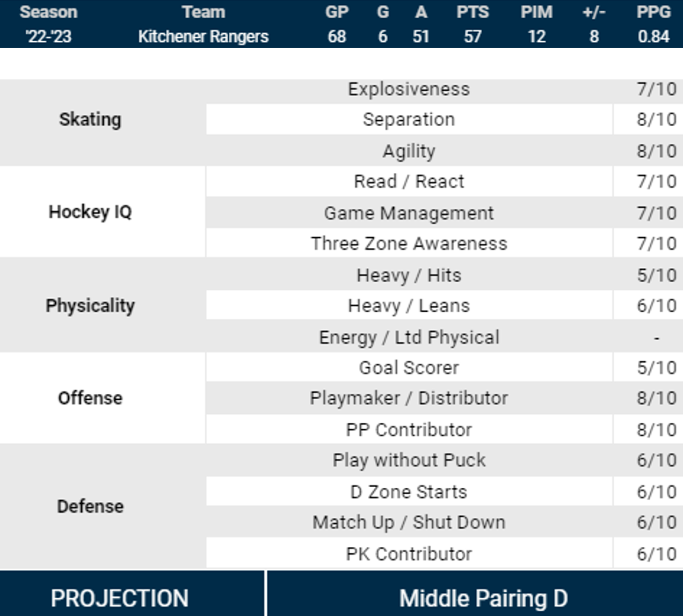Screen dimensions: 683x616
Task: Click the Kitchener Rangers team name
Action: pyautogui.click(x=203, y=36)
